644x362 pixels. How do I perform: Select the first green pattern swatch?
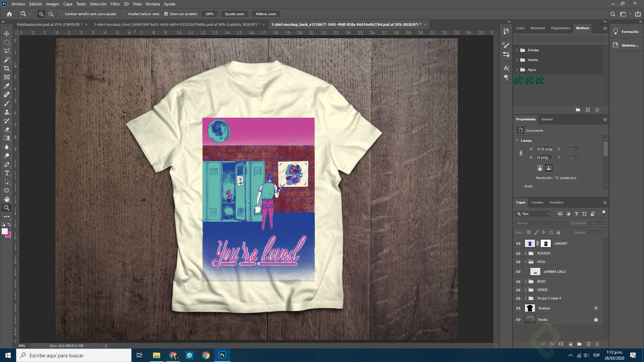[519, 80]
